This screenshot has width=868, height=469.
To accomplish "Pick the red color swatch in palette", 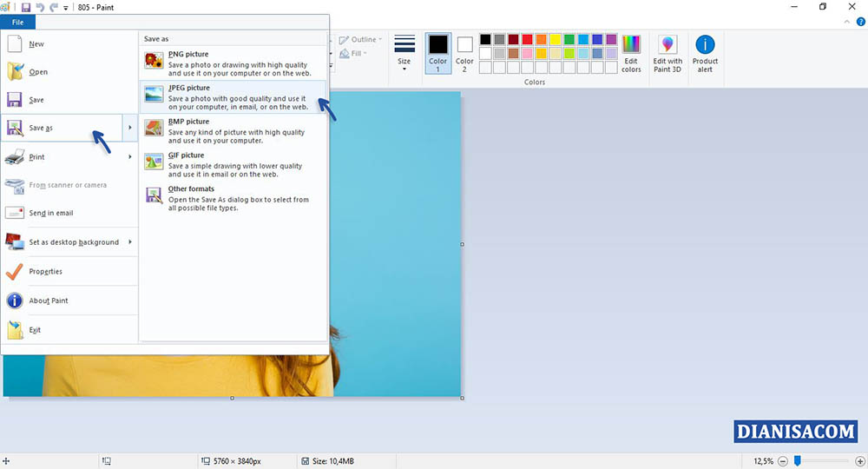I will click(527, 40).
